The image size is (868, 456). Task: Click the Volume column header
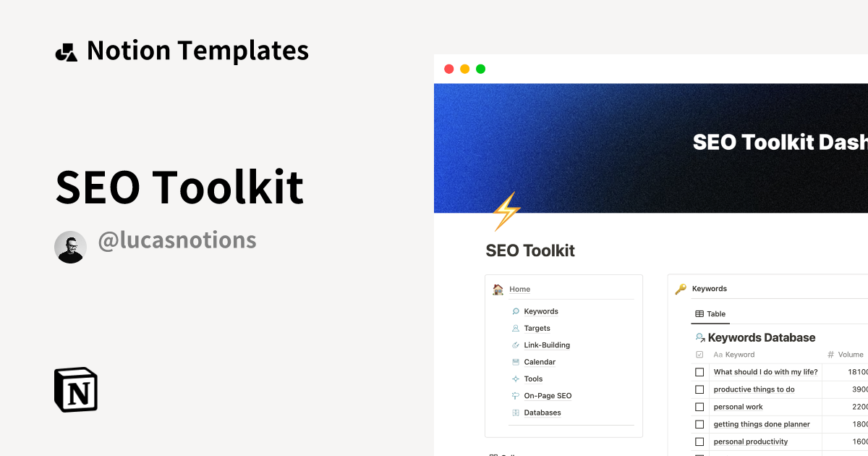coord(851,355)
